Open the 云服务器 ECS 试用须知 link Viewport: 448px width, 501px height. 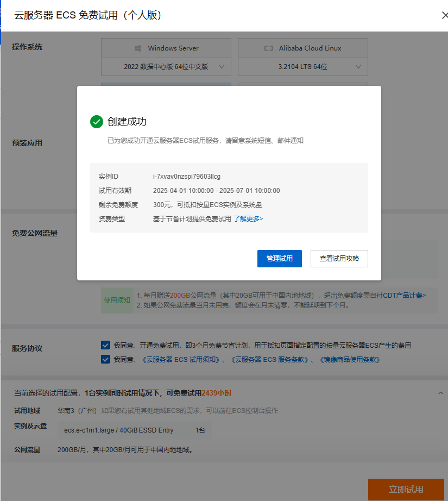pyautogui.click(x=183, y=360)
